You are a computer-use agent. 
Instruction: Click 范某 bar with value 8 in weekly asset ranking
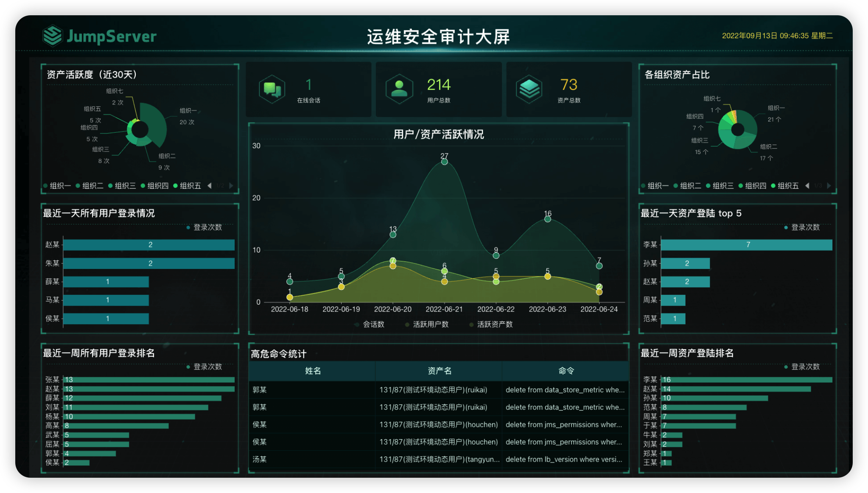point(703,407)
